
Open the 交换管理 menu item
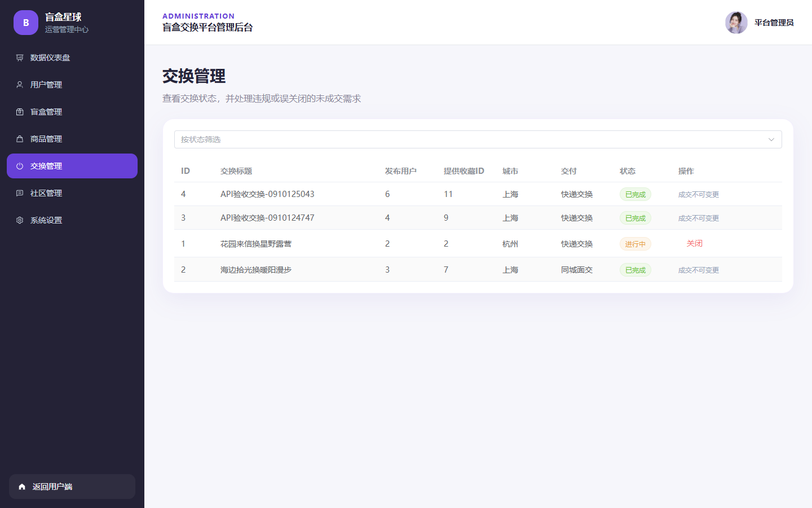tap(72, 166)
